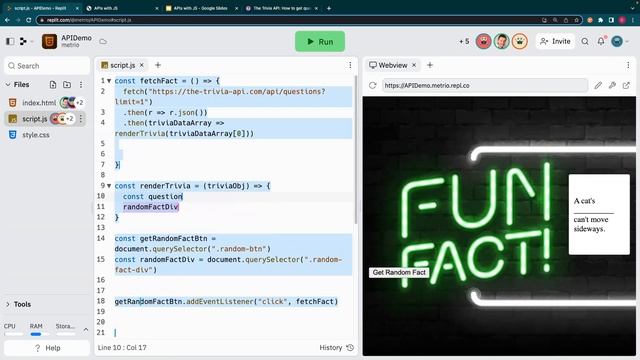
Task: Expand the Tools section
Action: tap(8, 304)
